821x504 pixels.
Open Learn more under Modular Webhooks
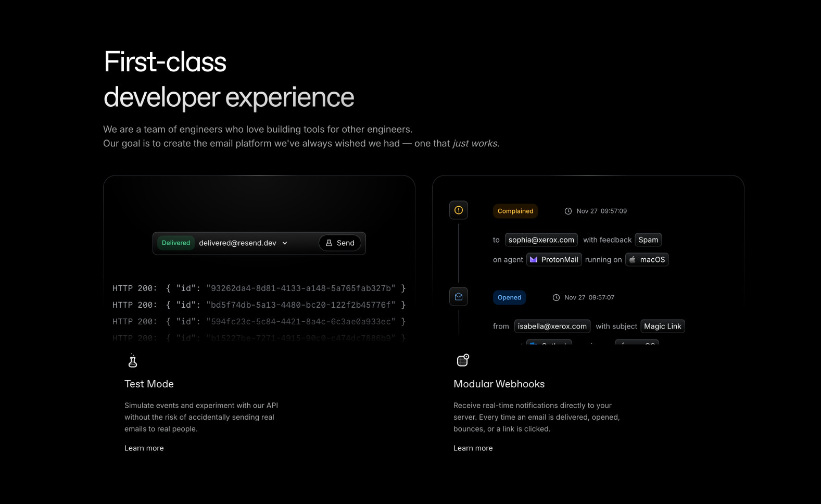coord(473,448)
